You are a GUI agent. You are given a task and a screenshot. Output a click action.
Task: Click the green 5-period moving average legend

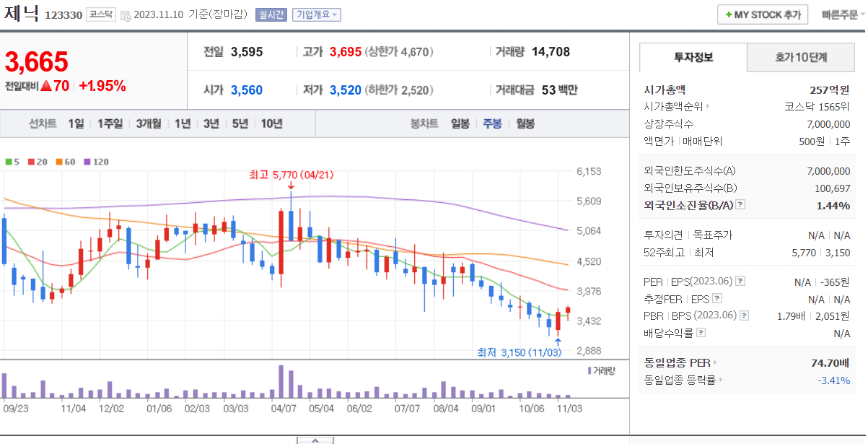[x=12, y=162]
